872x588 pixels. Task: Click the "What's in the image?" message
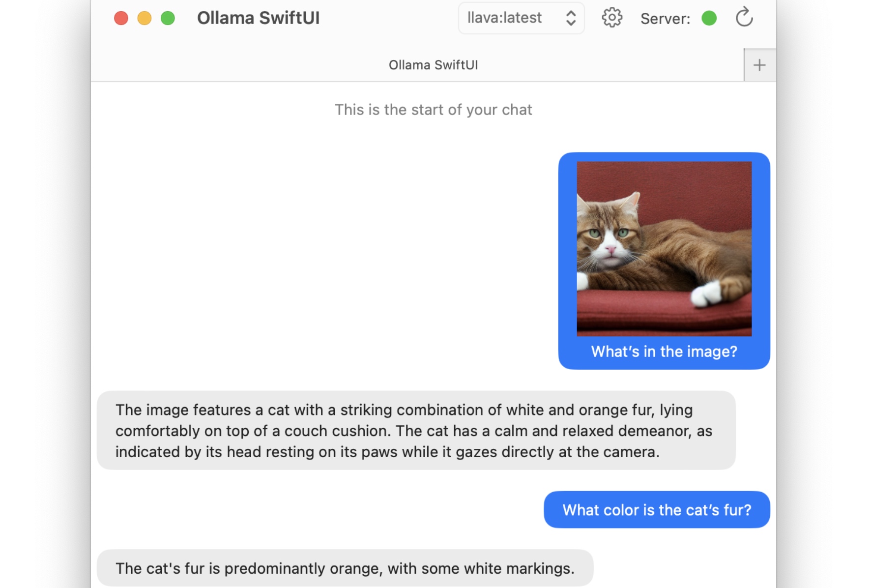pos(664,352)
